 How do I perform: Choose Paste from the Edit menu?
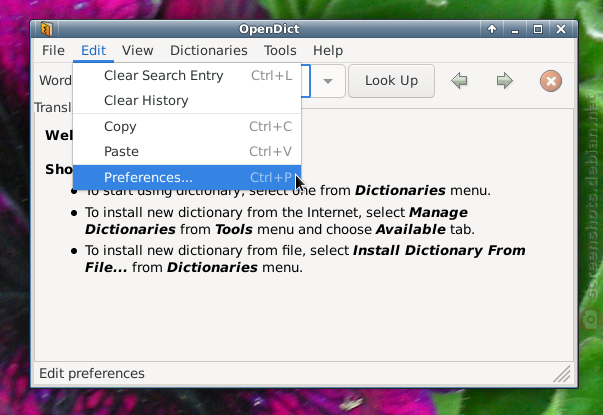pos(187,152)
